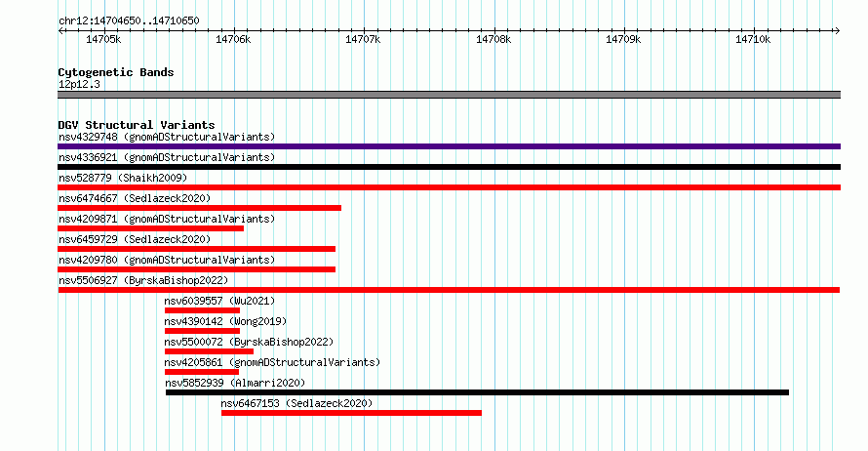Click the red nsv528779 Shaikh2009 bar

[x=449, y=187]
